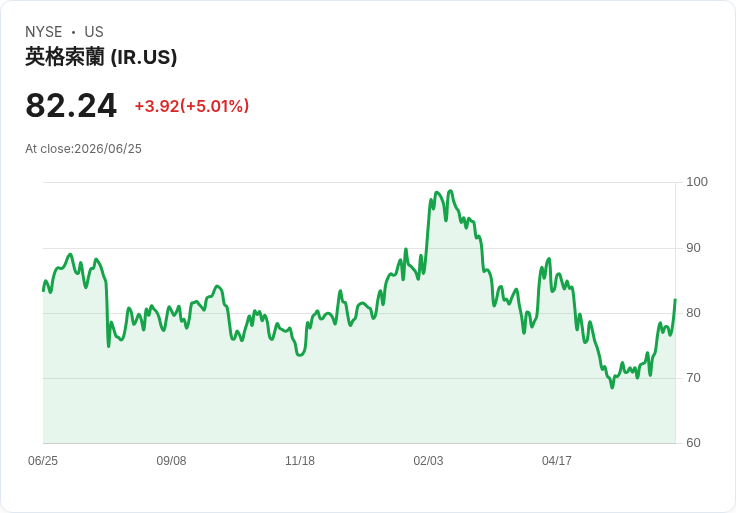Click the current price 82.24
The height and width of the screenshot is (513, 736).
tap(71, 106)
